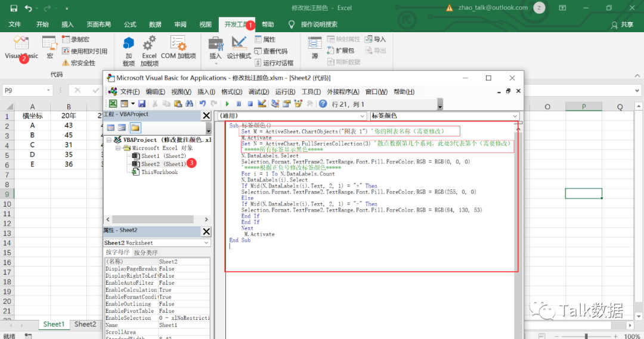Toggle folders view in project explorer

pyautogui.click(x=135, y=127)
